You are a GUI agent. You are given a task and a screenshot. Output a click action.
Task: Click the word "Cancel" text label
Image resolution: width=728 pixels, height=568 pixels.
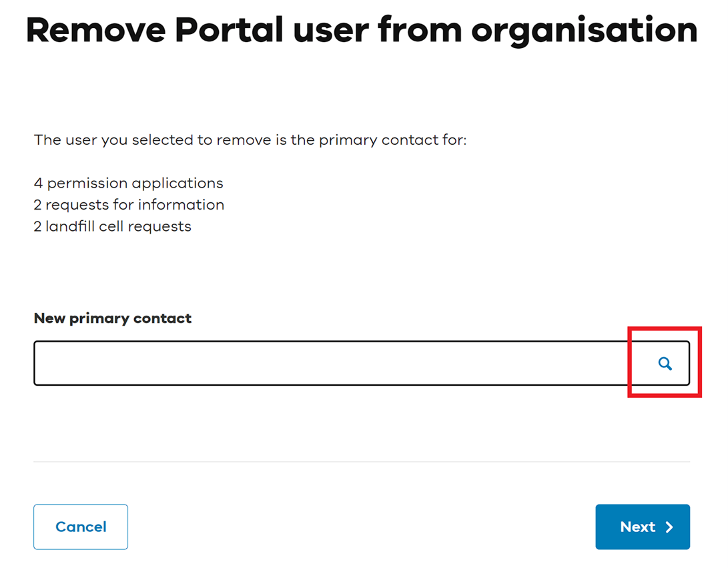81,527
